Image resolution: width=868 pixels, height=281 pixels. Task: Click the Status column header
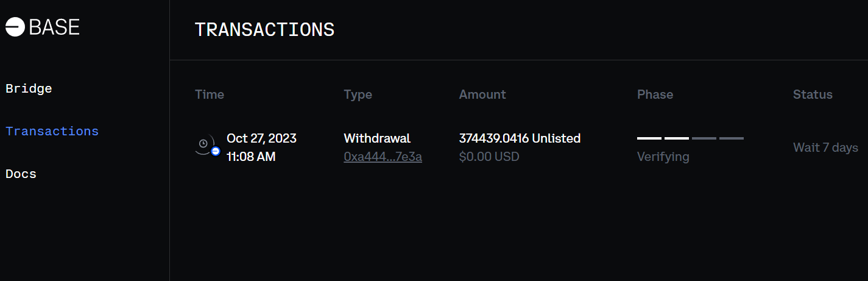tap(813, 94)
